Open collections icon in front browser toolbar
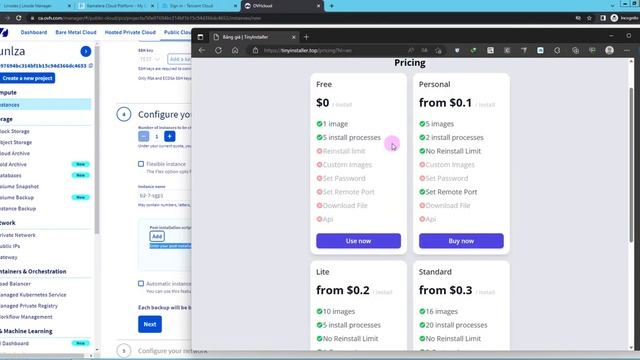Viewport: 640px width, 360px height. 576,50
